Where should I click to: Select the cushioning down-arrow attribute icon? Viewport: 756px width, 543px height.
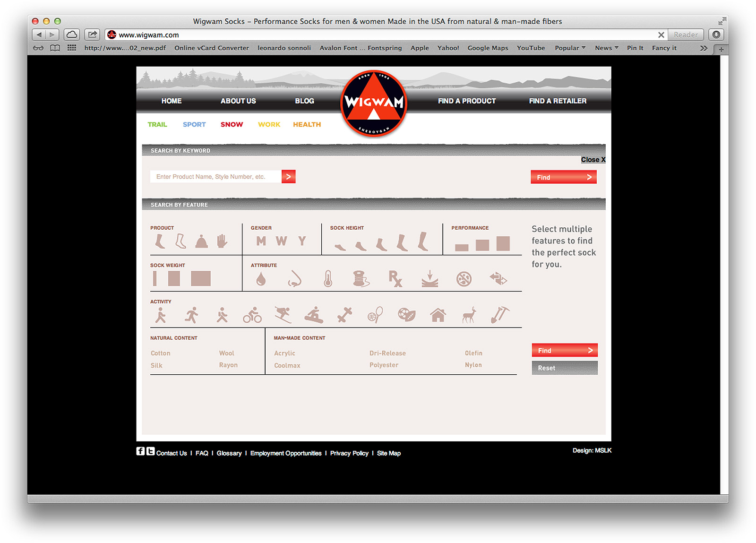point(430,279)
